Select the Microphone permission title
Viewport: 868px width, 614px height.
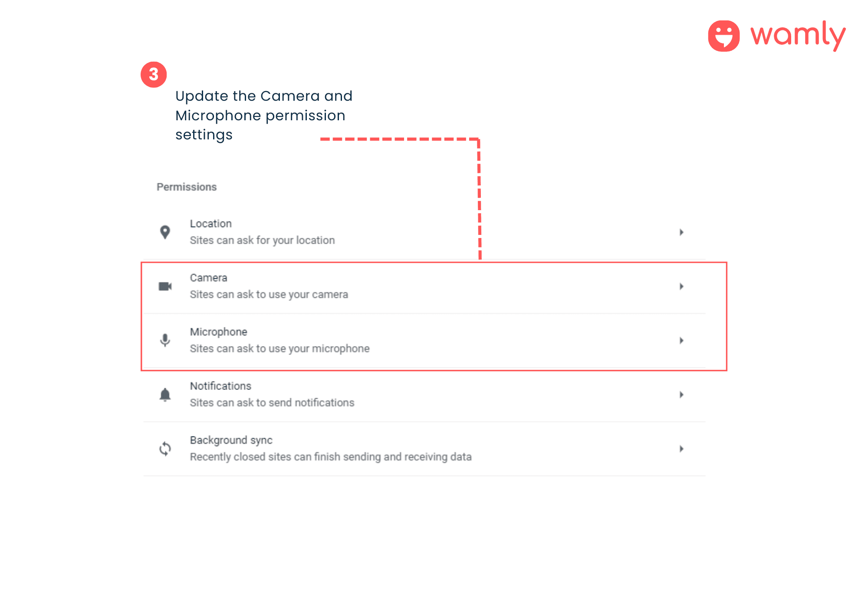[219, 332]
